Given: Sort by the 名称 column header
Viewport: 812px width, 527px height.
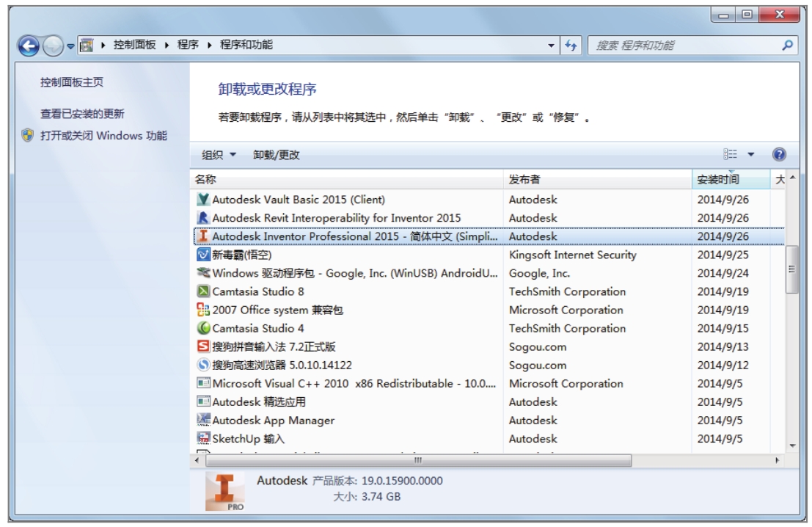Looking at the screenshot, I should [346, 179].
